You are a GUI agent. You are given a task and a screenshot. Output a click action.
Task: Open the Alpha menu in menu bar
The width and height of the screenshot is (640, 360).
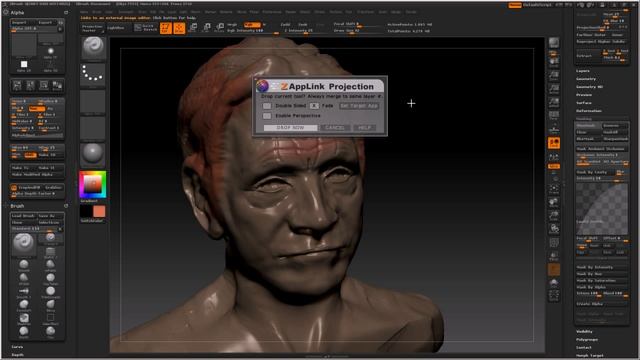coord(84,12)
